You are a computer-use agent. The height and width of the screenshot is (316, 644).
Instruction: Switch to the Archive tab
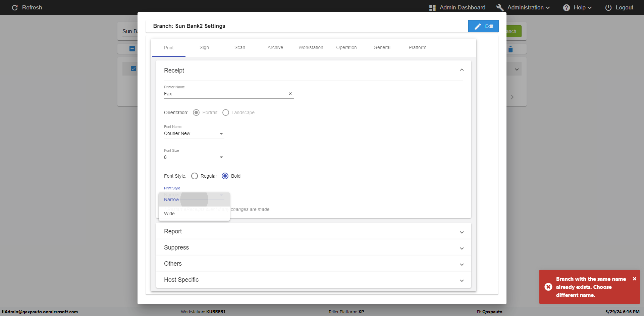[x=275, y=48]
